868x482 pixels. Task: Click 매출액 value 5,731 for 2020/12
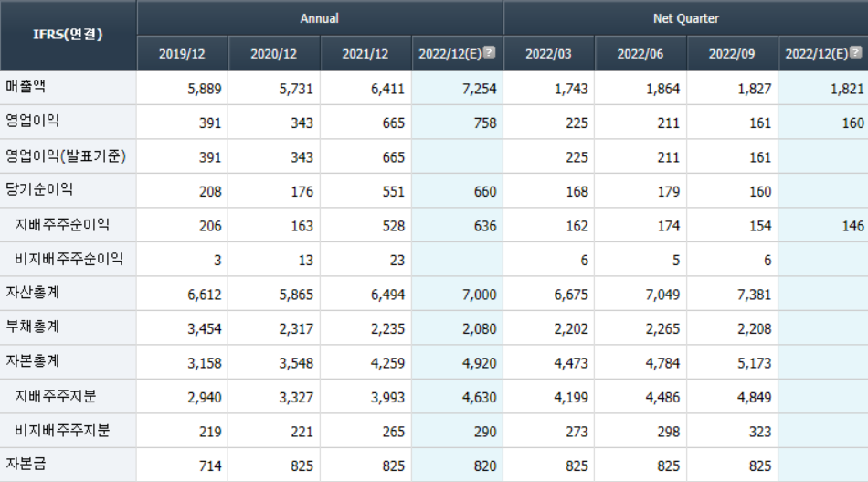pyautogui.click(x=296, y=89)
